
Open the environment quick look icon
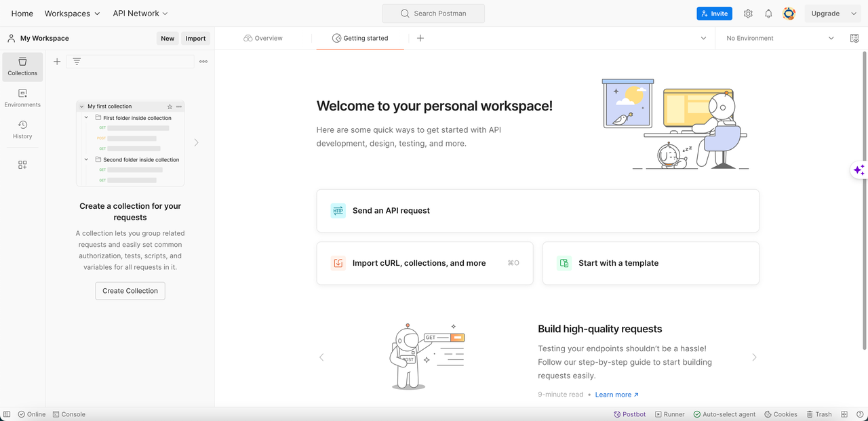click(x=854, y=39)
